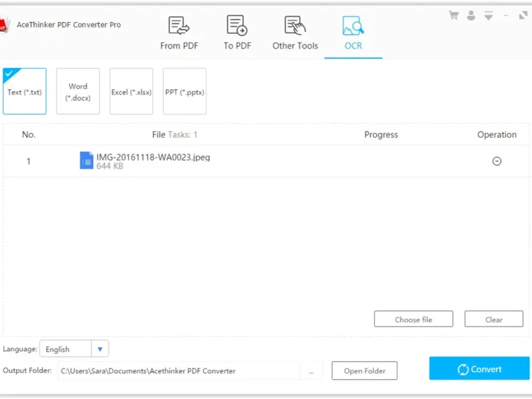The width and height of the screenshot is (532, 399).
Task: Click the AceThinker red logo icon
Action: (4, 26)
